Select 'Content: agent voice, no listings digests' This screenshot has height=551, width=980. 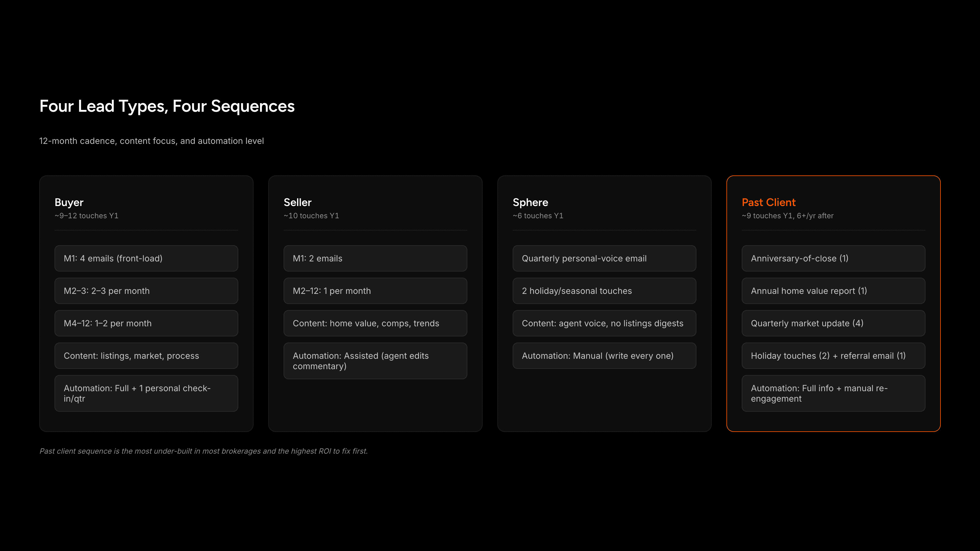605,323
